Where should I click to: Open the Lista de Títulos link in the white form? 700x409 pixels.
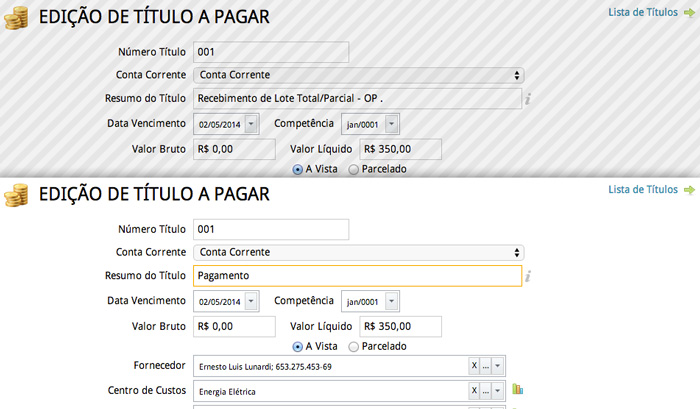pos(642,189)
